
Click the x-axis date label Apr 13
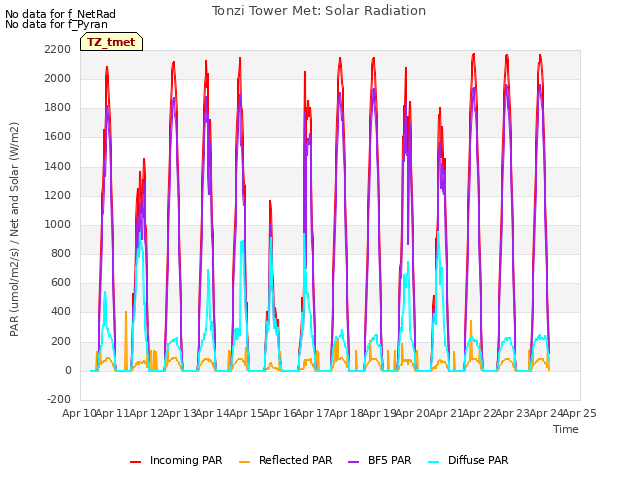[179, 413]
